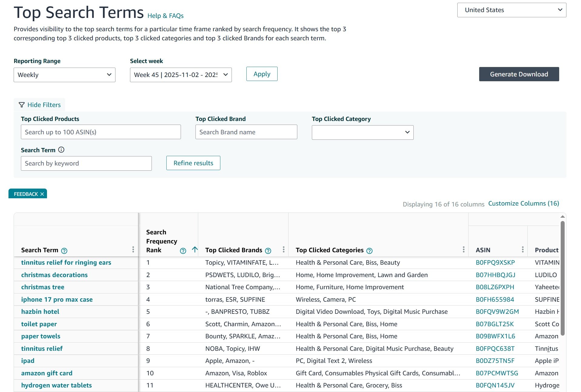Open Search Term column options menu
Screen dimensions: 581x392
(x=133, y=250)
